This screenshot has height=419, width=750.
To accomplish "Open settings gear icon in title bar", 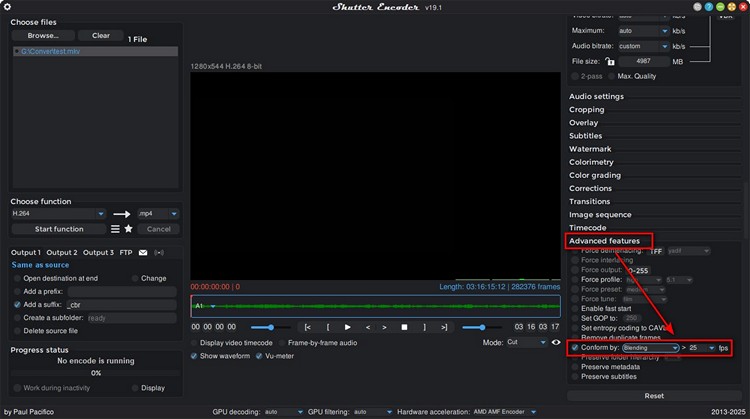I will (x=7, y=7).
